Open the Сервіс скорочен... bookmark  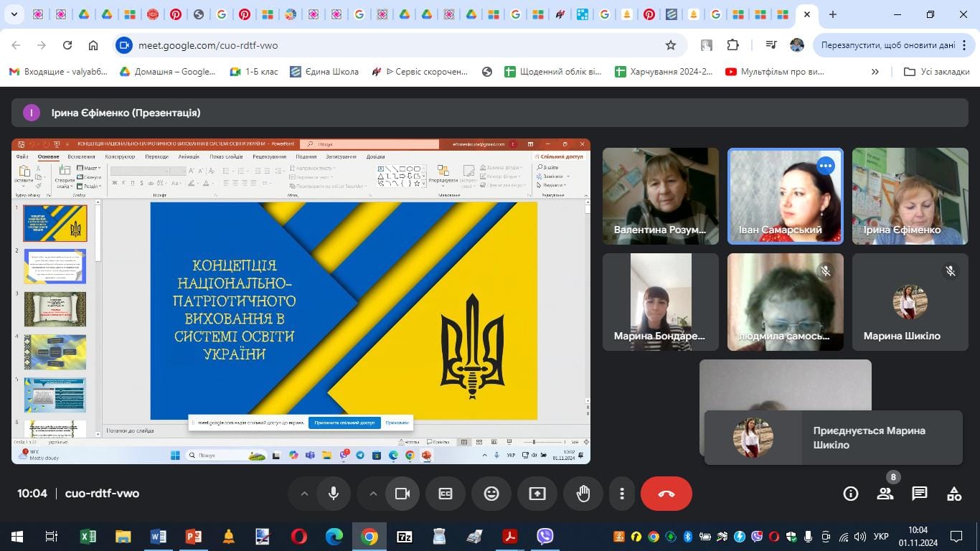(420, 72)
